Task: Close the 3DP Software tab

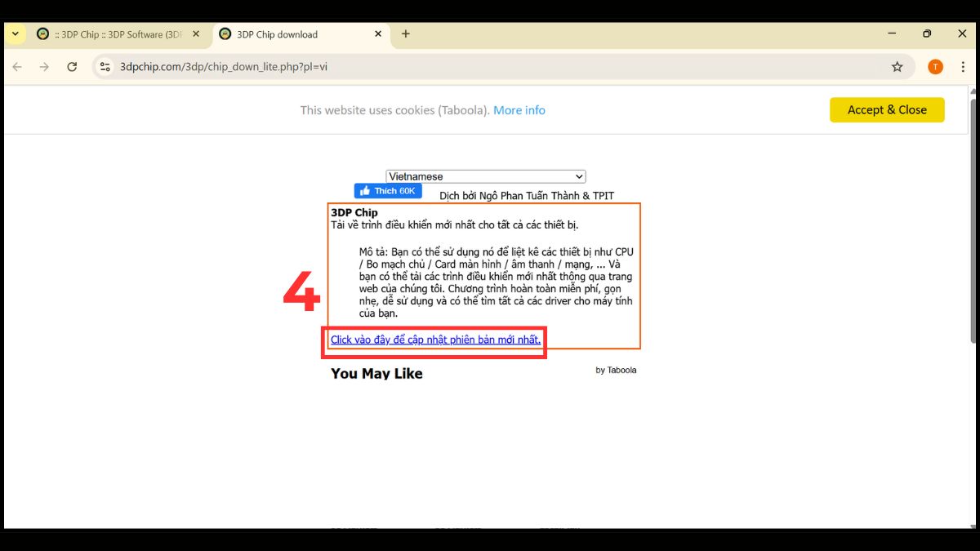Action: tap(196, 34)
